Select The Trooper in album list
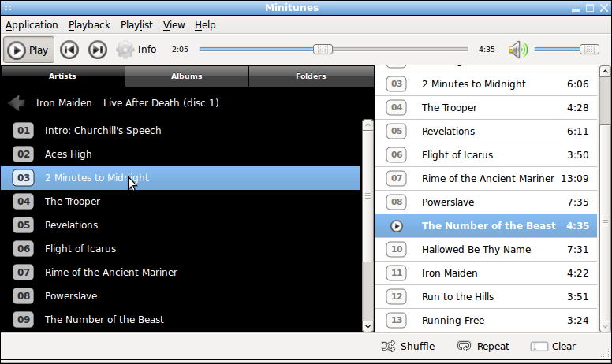 181,202
